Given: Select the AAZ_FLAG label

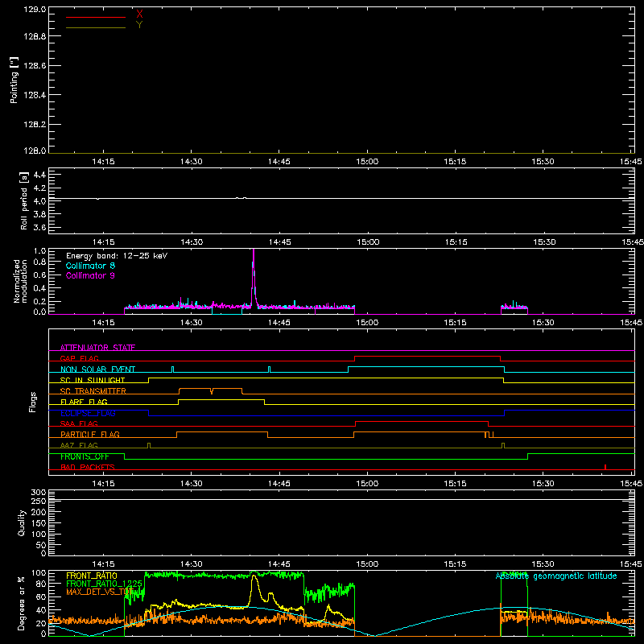Looking at the screenshot, I should coord(79,445).
